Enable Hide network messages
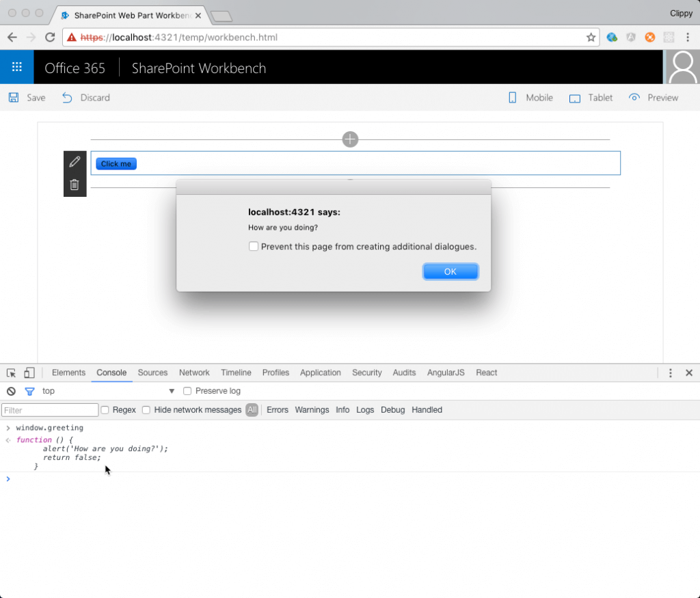The image size is (700, 598). 146,409
